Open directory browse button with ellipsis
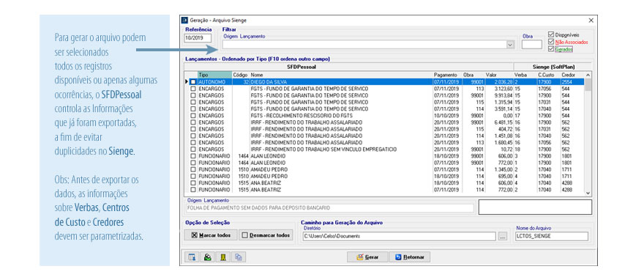644x280 pixels. [503, 237]
